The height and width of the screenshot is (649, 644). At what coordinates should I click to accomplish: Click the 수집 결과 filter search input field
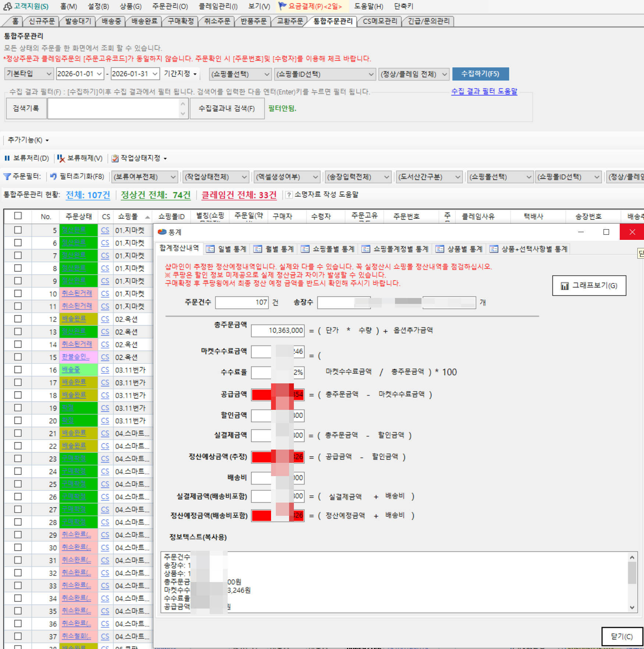113,109
